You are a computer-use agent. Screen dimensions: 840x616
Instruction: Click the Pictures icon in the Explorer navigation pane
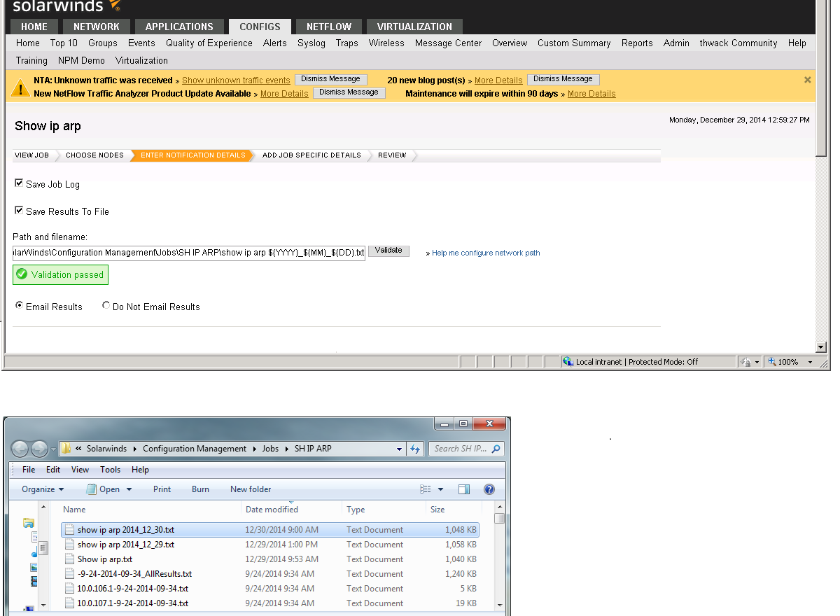tap(34, 567)
